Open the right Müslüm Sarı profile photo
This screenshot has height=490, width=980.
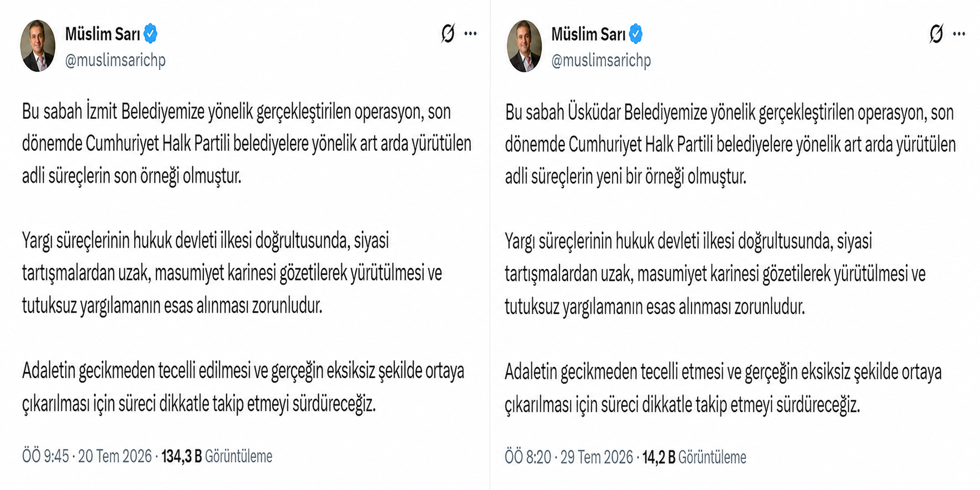[x=524, y=46]
